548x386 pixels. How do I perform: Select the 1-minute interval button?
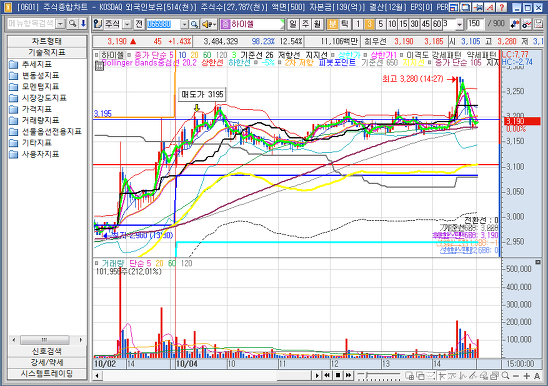point(357,24)
